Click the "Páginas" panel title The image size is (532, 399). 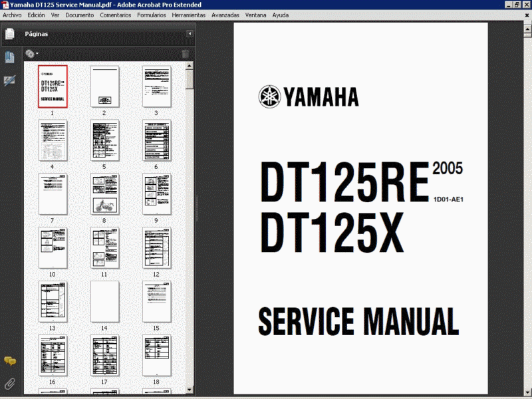tap(37, 34)
